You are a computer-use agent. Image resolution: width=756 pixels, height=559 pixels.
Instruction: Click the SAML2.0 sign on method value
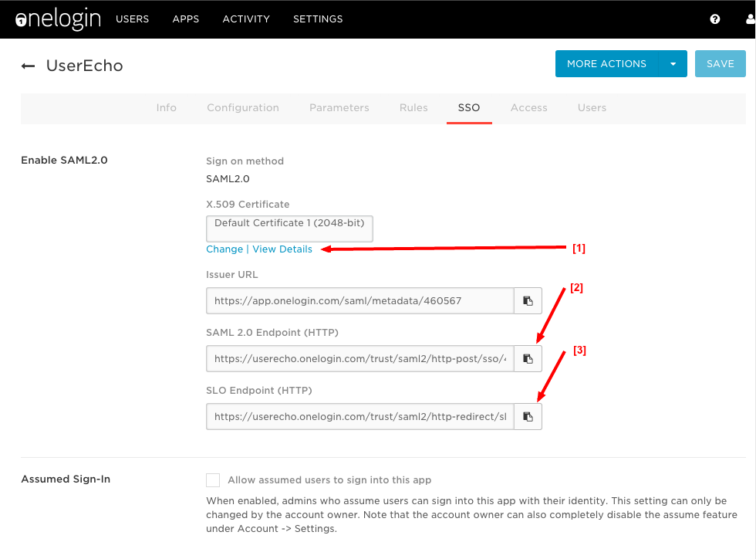point(228,178)
